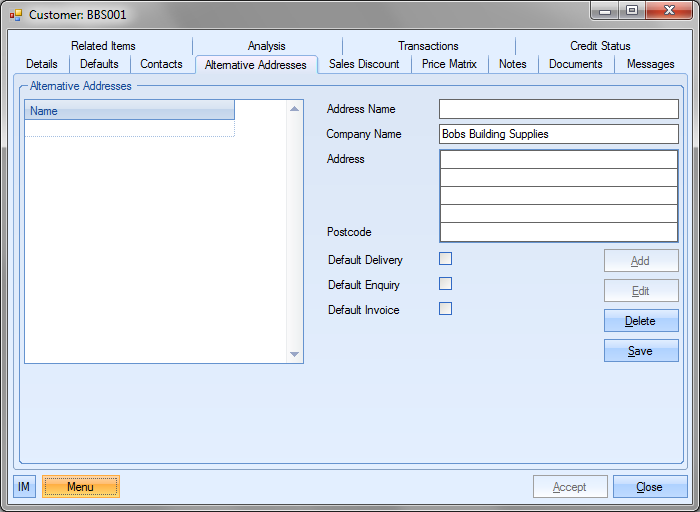View the Transactions tab
700x512 pixels.
click(x=428, y=46)
